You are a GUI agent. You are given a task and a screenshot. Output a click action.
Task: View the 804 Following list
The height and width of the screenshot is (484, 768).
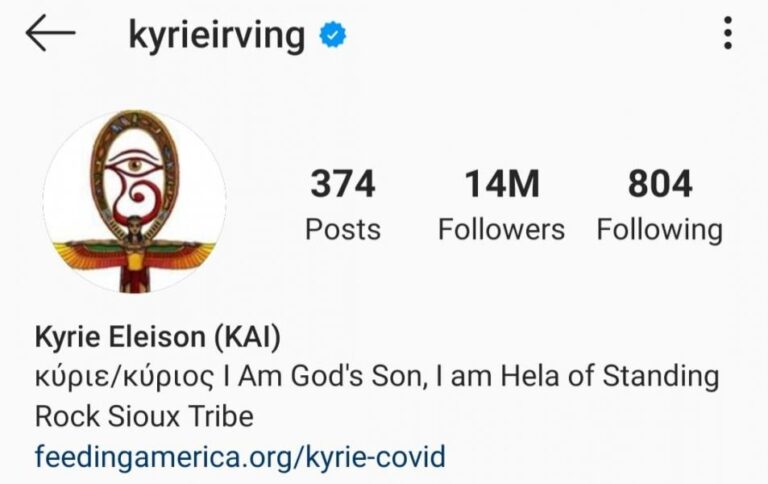coord(660,205)
